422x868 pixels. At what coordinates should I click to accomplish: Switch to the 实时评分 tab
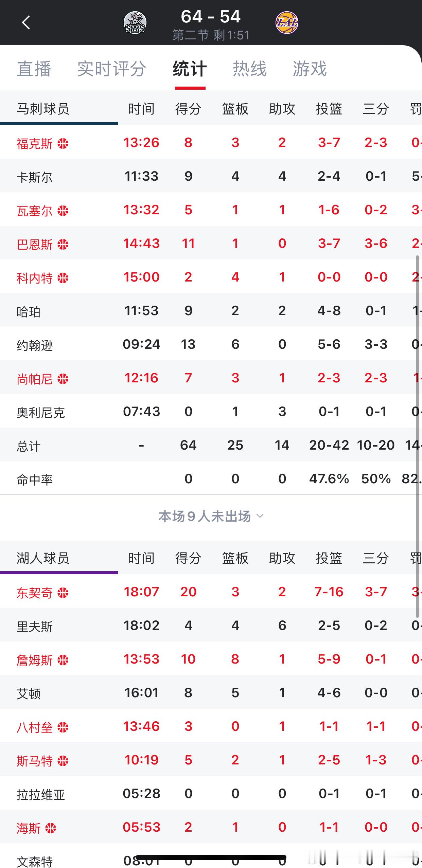[x=112, y=69]
